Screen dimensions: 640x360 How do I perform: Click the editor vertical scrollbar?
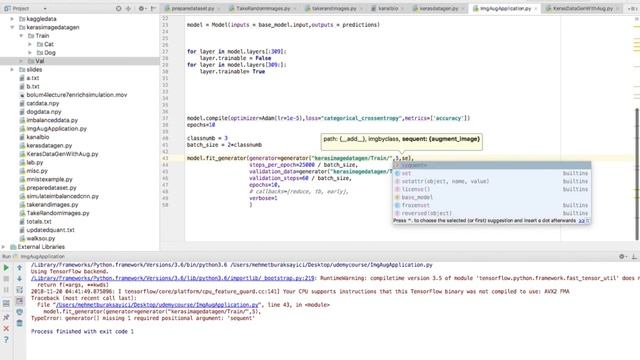[x=637, y=174]
